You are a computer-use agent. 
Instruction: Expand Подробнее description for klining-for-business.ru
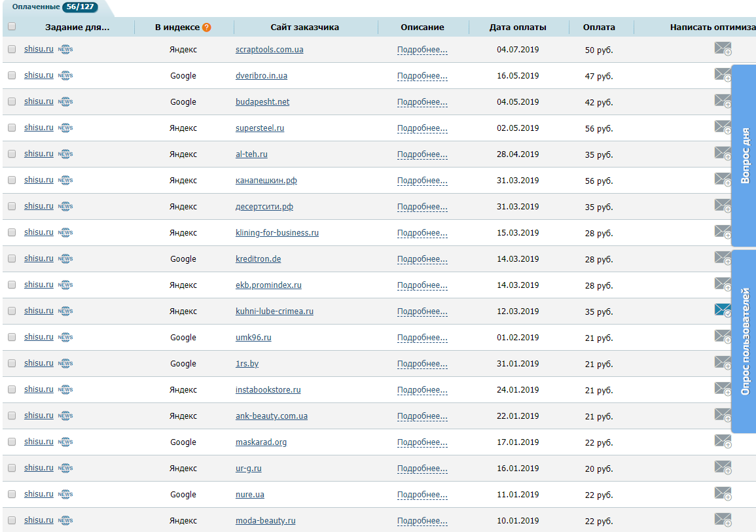pos(422,233)
